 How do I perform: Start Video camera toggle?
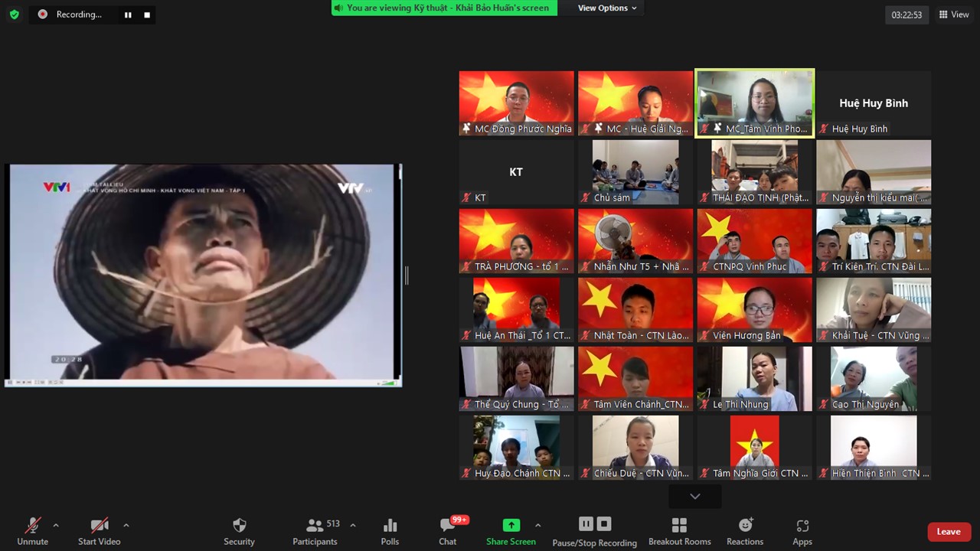100,531
